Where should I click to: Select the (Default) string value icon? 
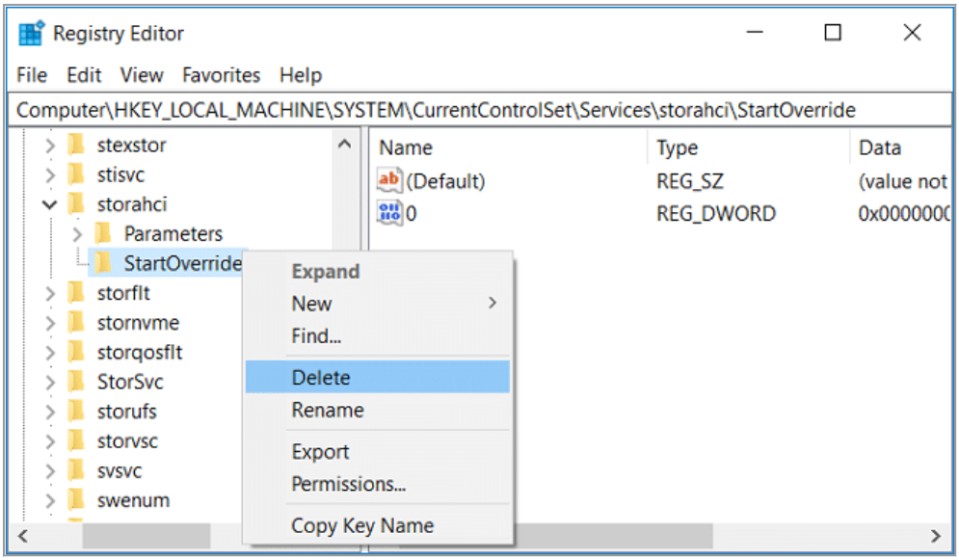coord(389,180)
